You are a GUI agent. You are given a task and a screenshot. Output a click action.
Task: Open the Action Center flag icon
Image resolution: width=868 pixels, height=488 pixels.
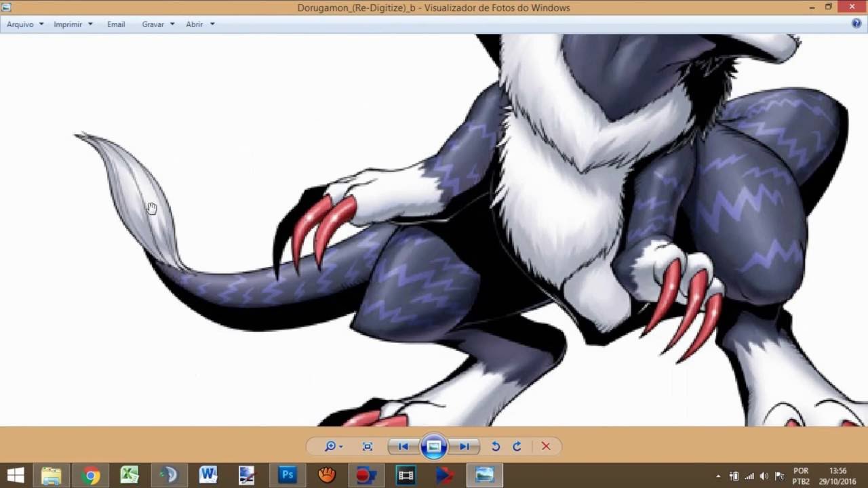[780, 476]
